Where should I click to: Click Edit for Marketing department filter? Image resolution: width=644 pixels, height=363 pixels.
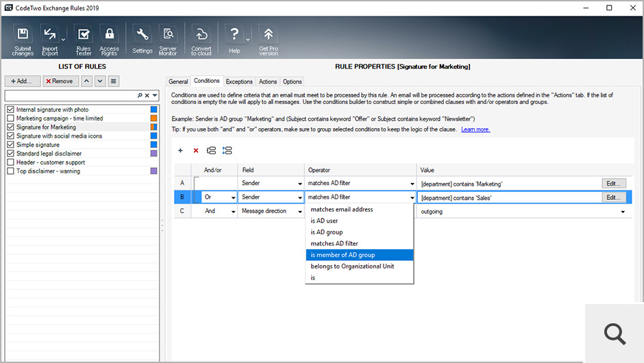pos(614,184)
